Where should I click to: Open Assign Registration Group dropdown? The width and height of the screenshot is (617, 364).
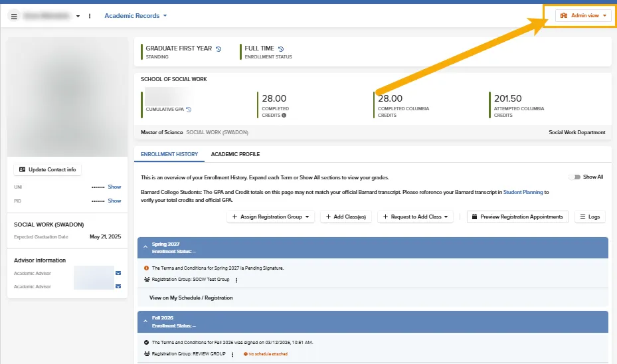(x=270, y=217)
